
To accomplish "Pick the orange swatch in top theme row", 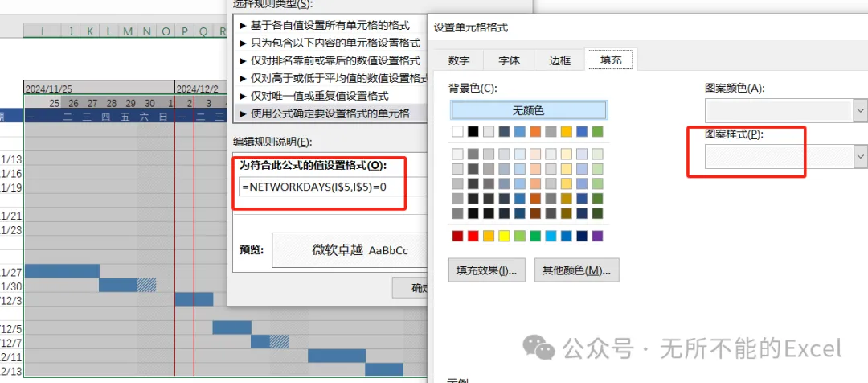I will (x=534, y=131).
